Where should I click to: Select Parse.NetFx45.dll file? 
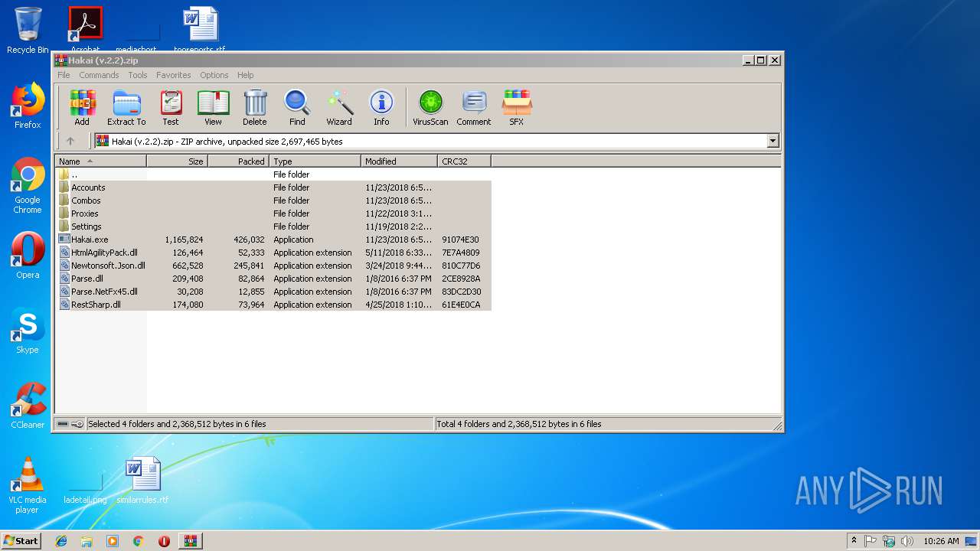(273, 292)
